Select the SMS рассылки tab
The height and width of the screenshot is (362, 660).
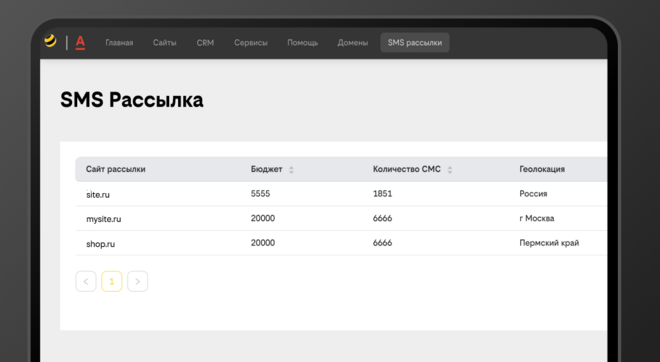pos(415,43)
